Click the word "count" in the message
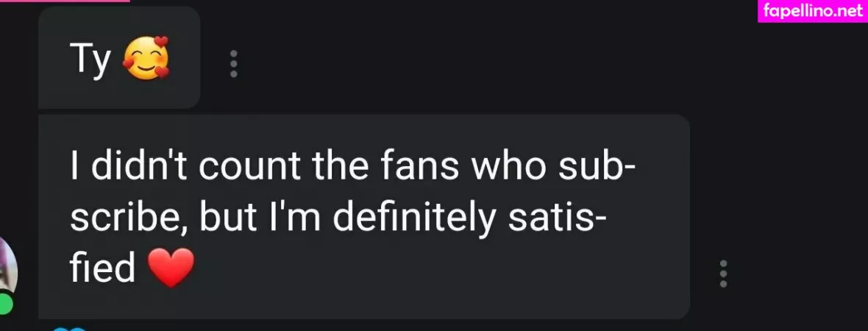The height and width of the screenshot is (331, 868). point(247,169)
